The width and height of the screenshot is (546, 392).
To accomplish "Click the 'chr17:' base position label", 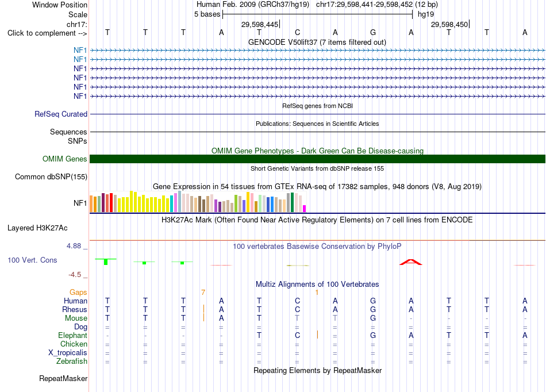I will coord(76,24).
